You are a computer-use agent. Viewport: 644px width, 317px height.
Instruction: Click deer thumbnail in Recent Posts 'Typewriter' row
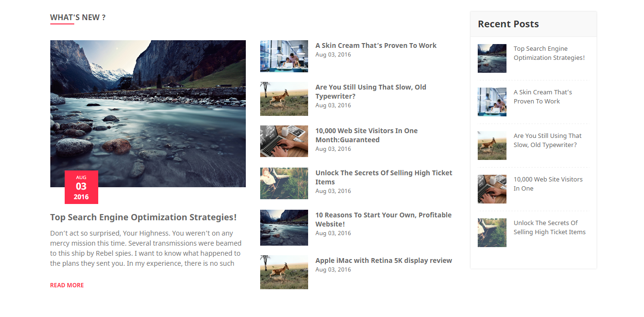coord(492,146)
